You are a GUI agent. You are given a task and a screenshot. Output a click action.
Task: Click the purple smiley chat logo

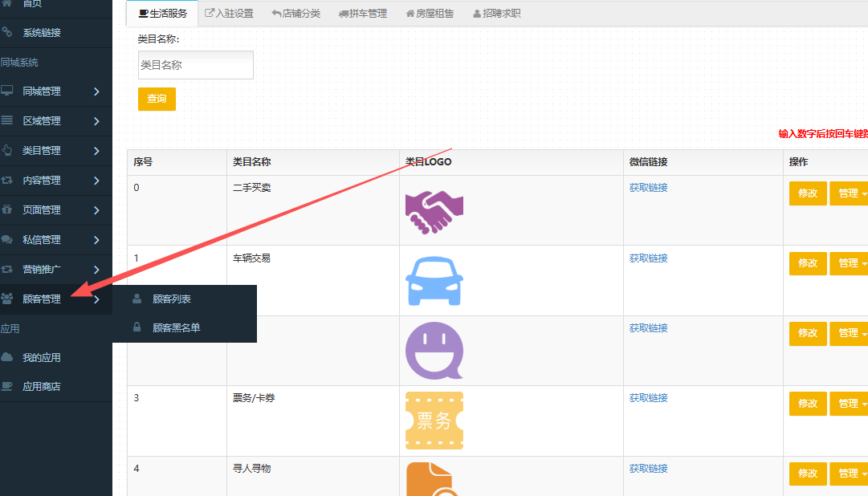click(434, 351)
